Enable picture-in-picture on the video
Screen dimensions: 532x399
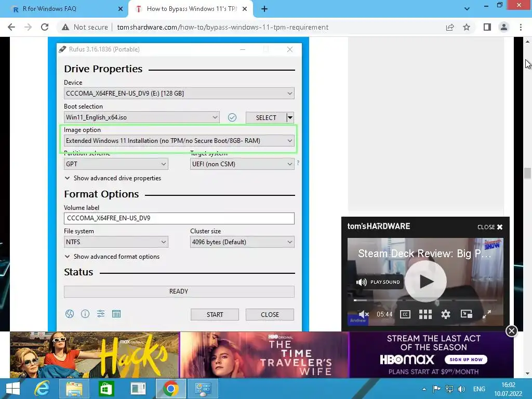click(x=467, y=314)
